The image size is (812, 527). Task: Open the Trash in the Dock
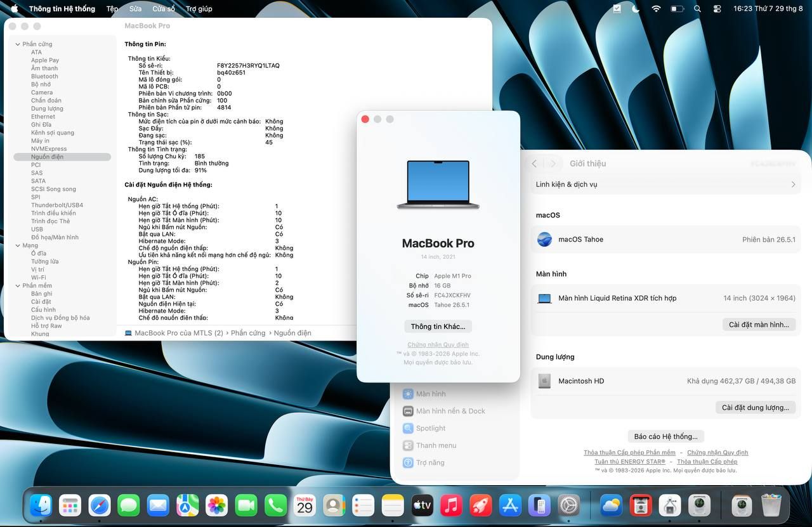tap(771, 505)
